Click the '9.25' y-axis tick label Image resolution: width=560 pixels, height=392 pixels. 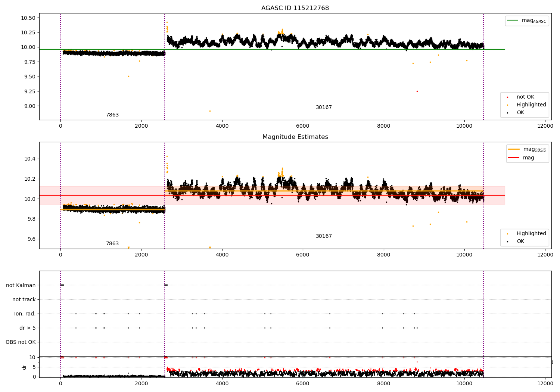coord(30,91)
